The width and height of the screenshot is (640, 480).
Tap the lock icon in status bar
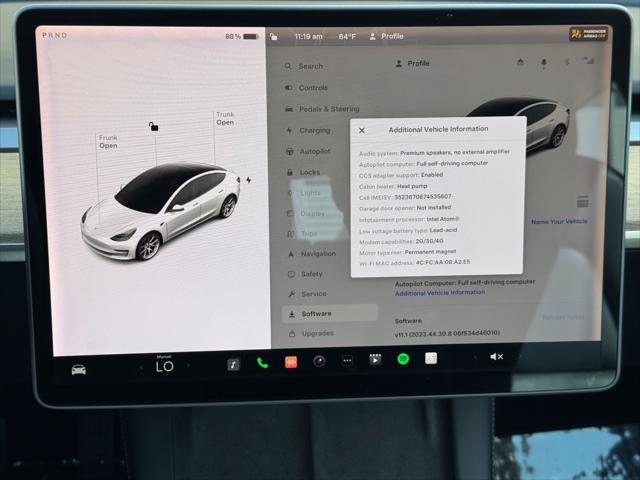tap(274, 37)
